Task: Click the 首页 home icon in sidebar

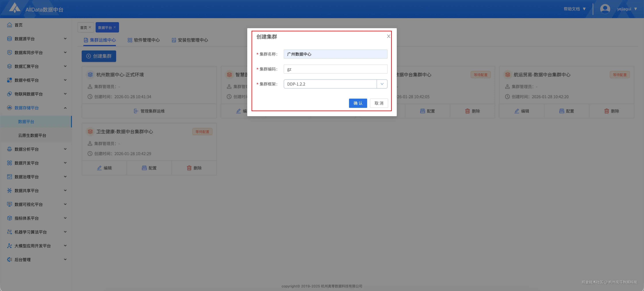Action: point(9,25)
